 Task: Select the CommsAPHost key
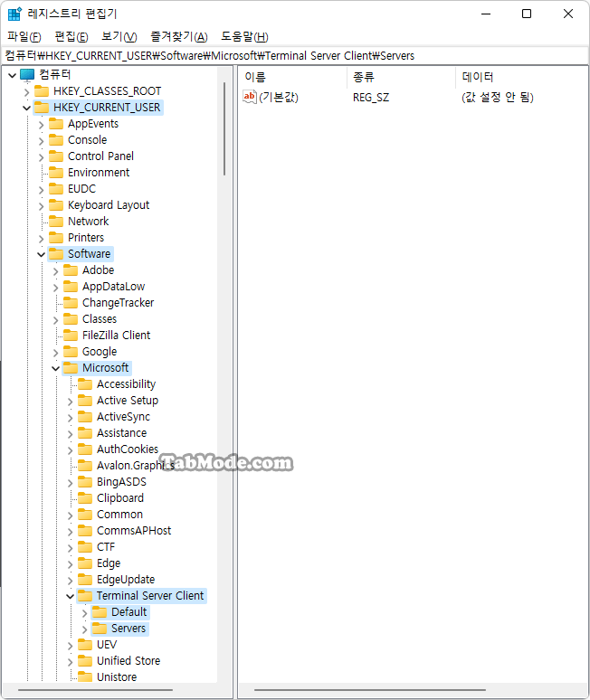pos(134,530)
